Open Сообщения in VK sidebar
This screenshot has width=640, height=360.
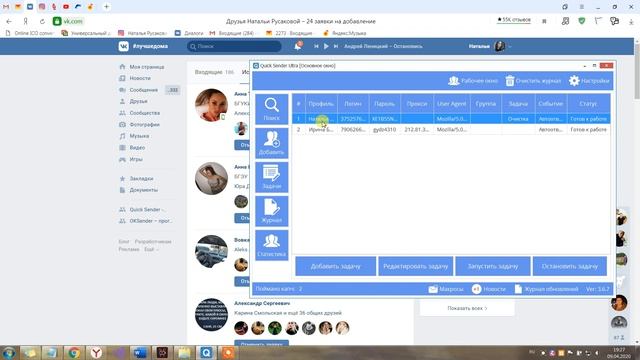[x=138, y=90]
